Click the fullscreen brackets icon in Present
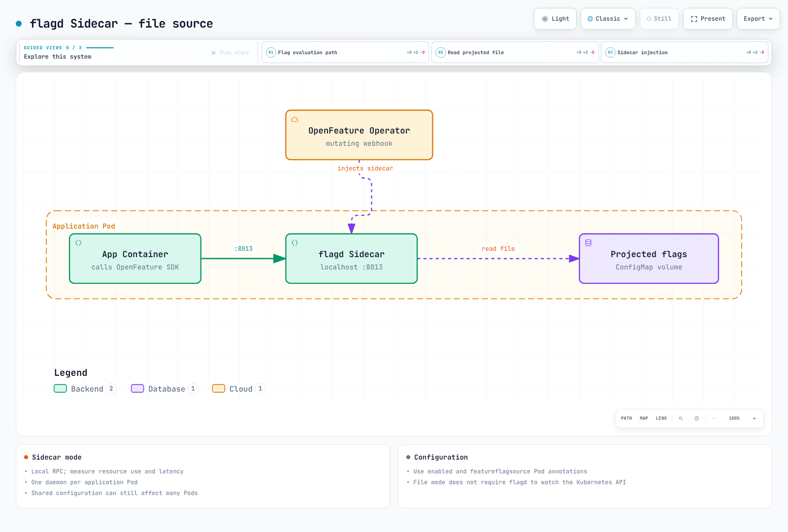 (694, 19)
